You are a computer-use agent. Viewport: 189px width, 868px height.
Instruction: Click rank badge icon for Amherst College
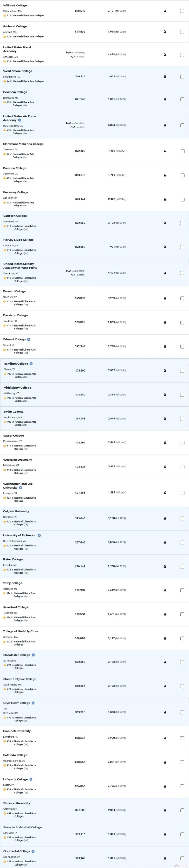tap(5, 36)
